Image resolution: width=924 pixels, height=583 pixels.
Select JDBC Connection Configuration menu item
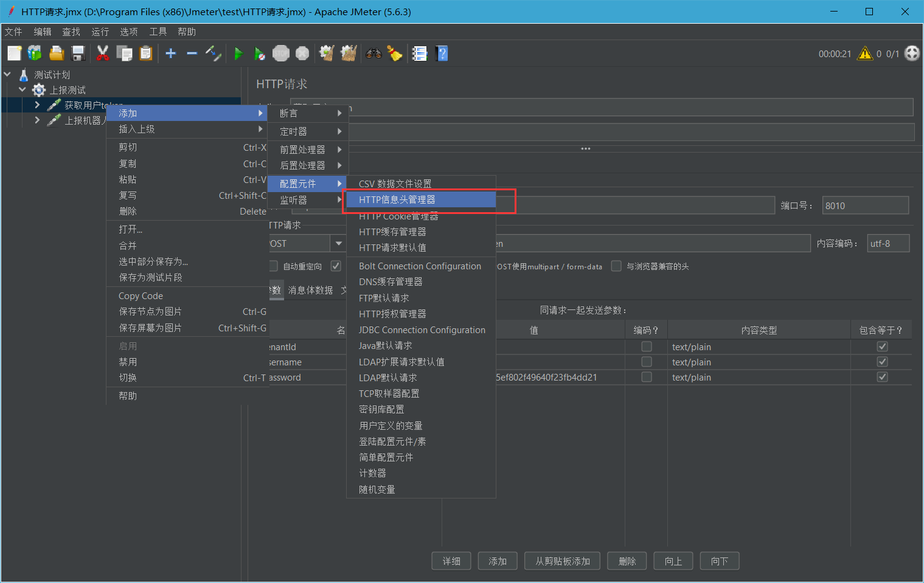tap(421, 330)
